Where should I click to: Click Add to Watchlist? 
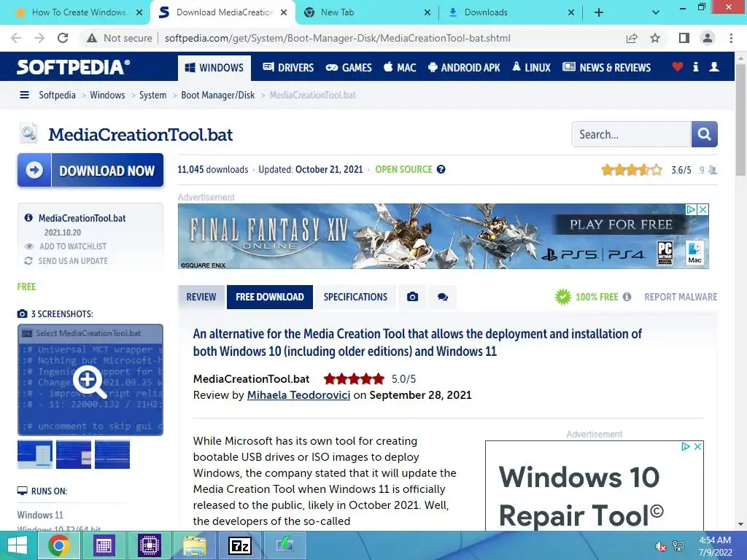tap(73, 246)
